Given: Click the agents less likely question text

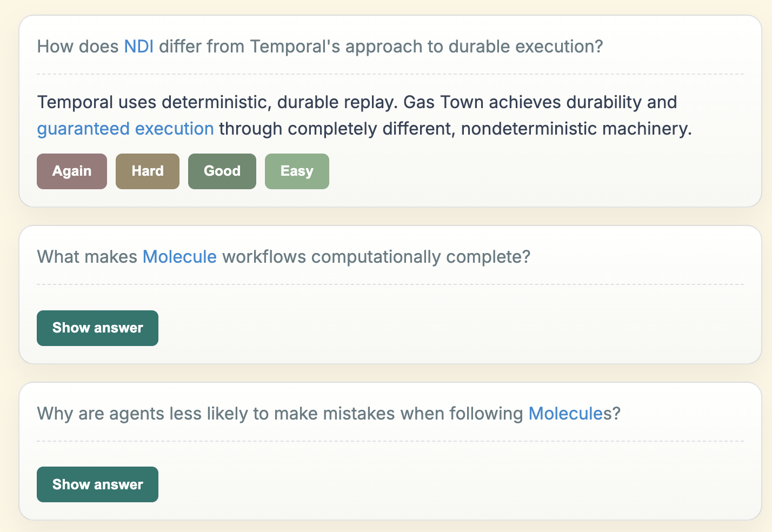Looking at the screenshot, I should (329, 414).
